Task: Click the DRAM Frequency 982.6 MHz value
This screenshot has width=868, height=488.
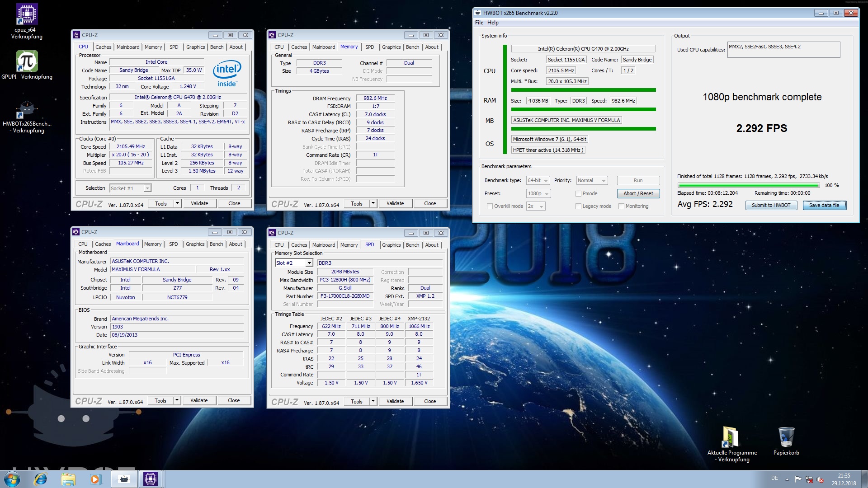Action: click(375, 98)
